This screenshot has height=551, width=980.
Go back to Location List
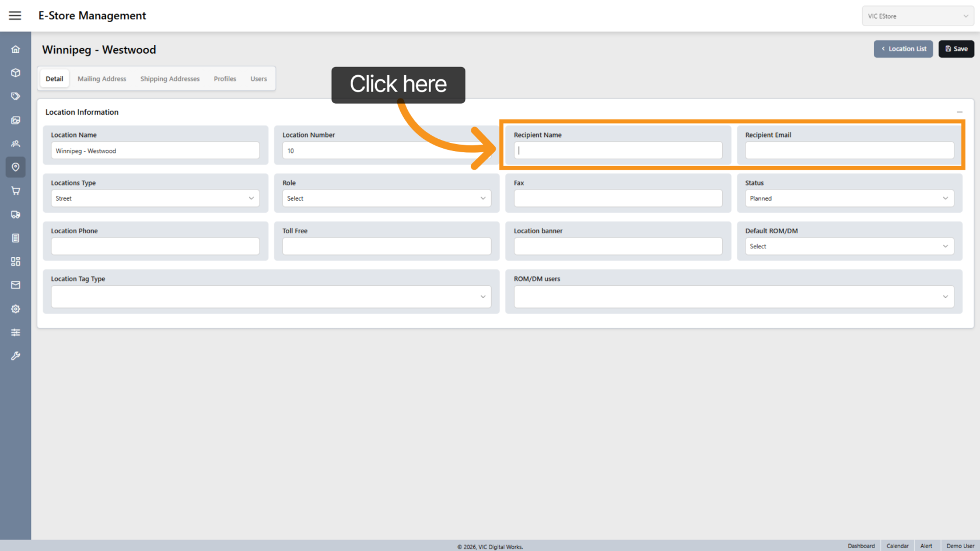(903, 49)
